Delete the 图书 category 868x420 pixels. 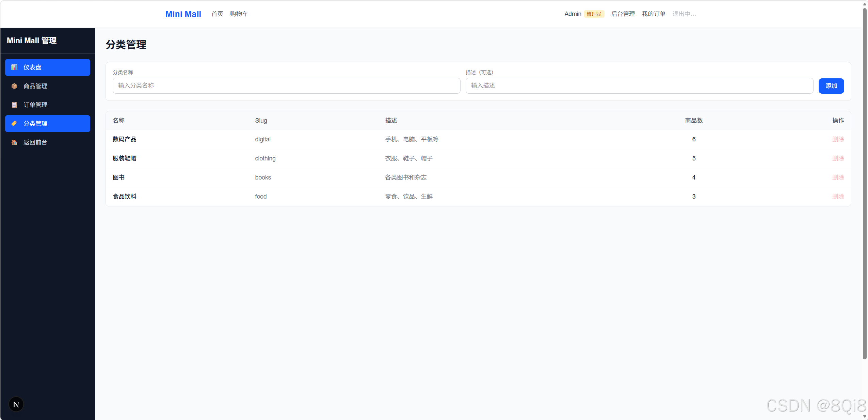pos(838,177)
